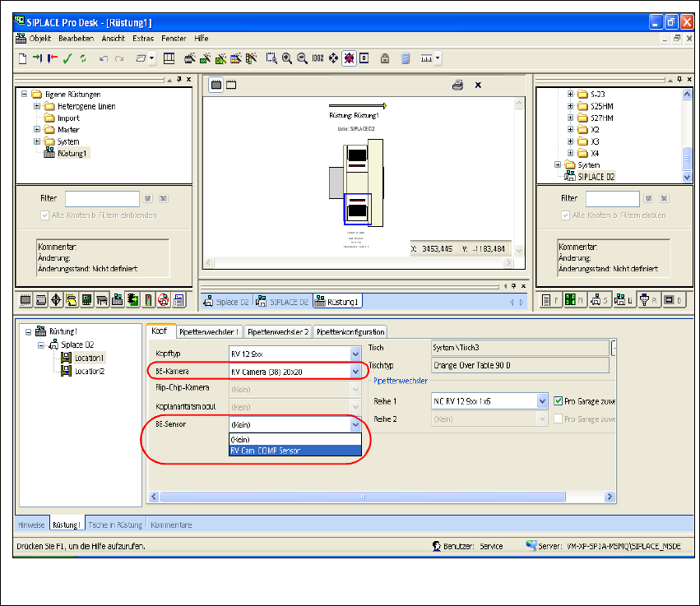Collapse the Eigene Rüstungen tree node

[25, 95]
